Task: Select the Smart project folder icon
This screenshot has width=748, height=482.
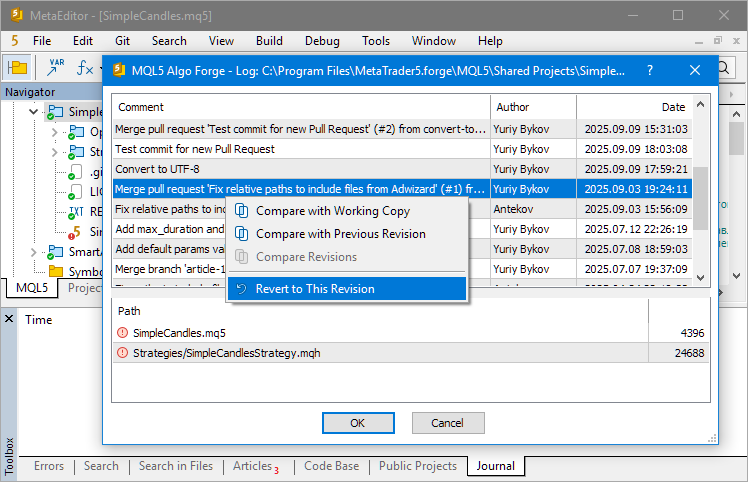Action: tap(55, 252)
